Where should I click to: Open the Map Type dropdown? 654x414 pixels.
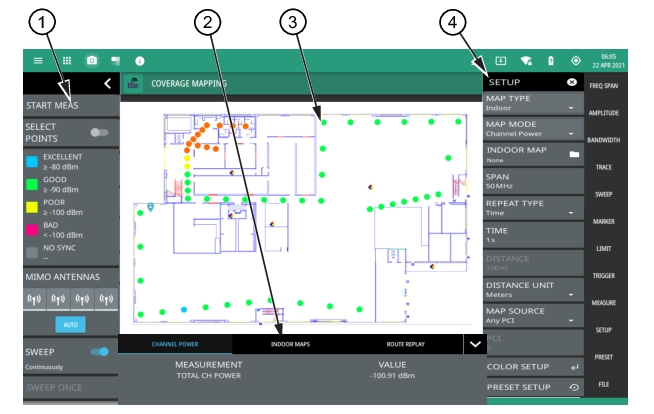click(532, 103)
